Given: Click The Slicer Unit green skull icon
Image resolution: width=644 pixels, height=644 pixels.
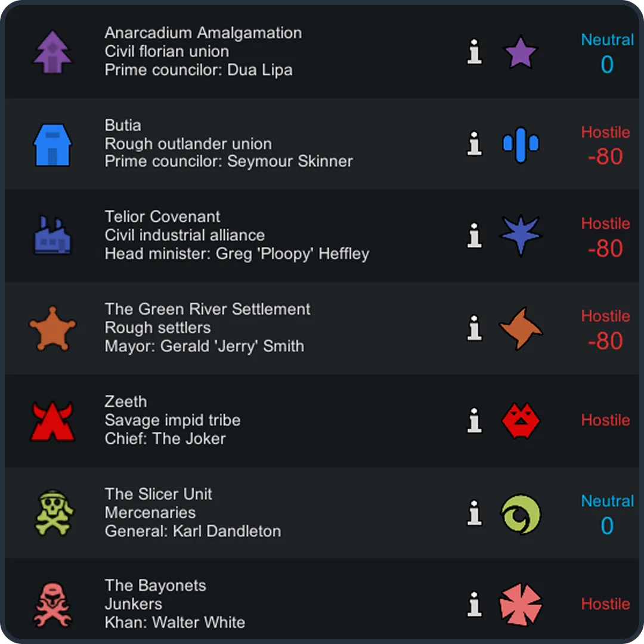Looking at the screenshot, I should 54,513.
